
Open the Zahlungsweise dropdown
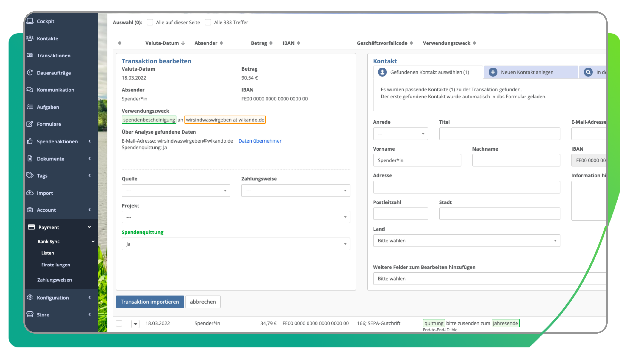(296, 190)
